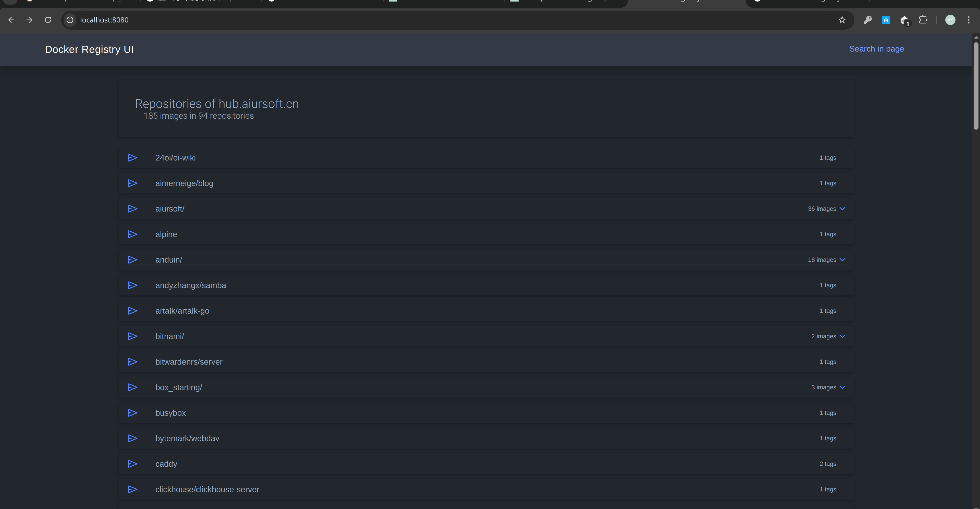Click the arrow icon beside 24oi/oi-wiki

pos(132,157)
